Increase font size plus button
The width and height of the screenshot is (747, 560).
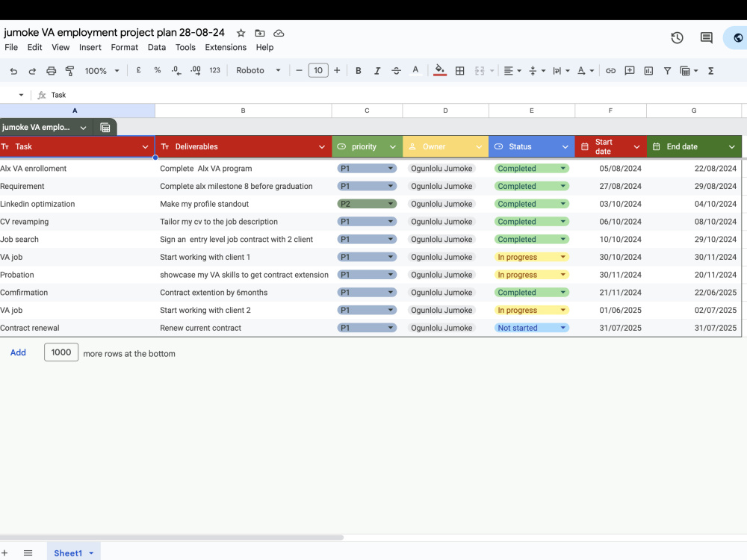coord(337,70)
